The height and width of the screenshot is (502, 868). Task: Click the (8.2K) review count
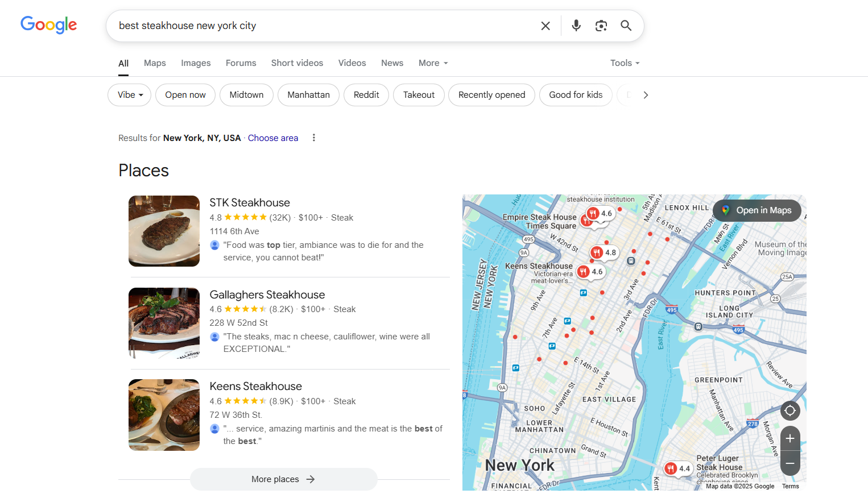tap(281, 309)
